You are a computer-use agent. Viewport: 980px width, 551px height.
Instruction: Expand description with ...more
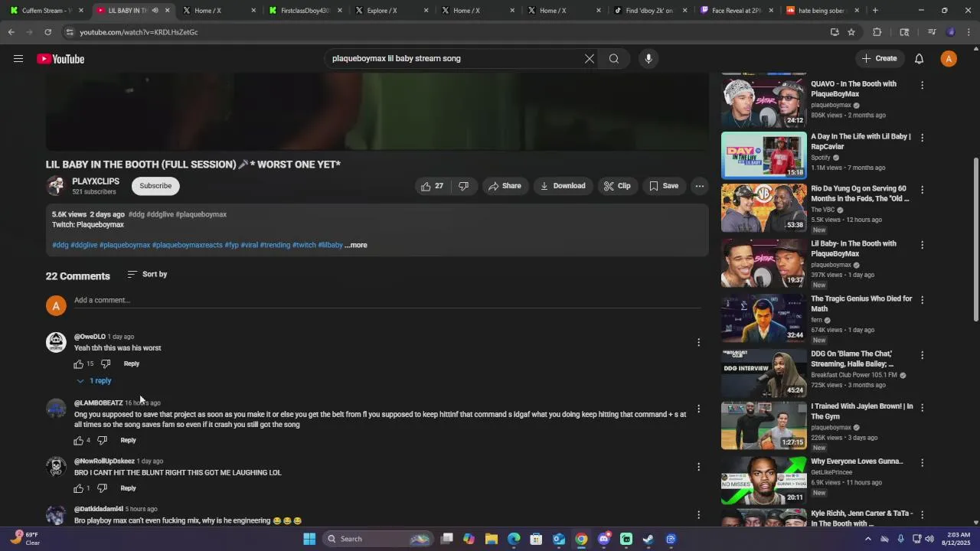pos(356,246)
